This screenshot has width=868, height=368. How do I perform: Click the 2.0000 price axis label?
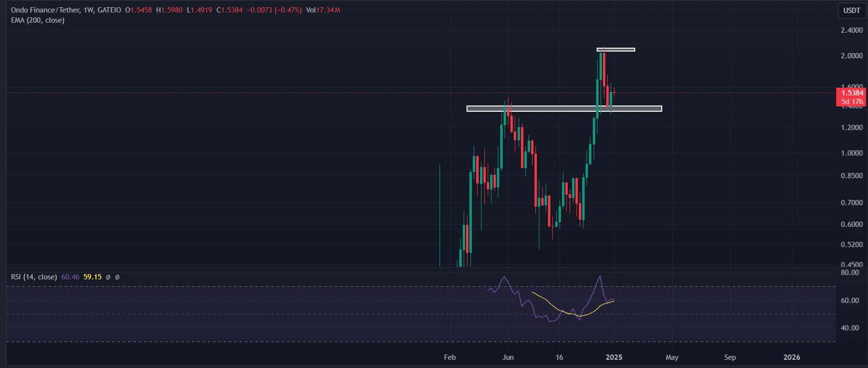tap(852, 56)
